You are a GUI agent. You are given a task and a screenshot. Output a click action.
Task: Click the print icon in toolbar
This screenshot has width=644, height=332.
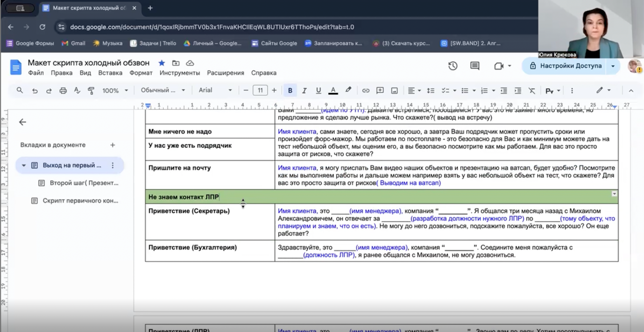click(x=63, y=90)
